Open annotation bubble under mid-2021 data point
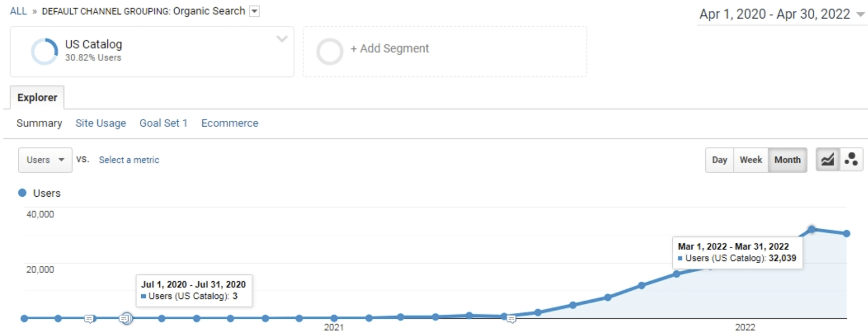This screenshot has width=868, height=336. coord(512,319)
